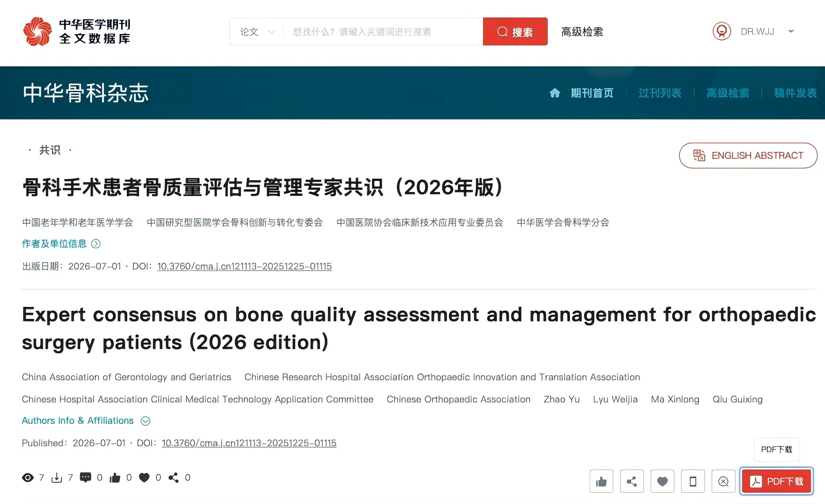
Task: Click the share count icon in stats row
Action: pos(173,478)
